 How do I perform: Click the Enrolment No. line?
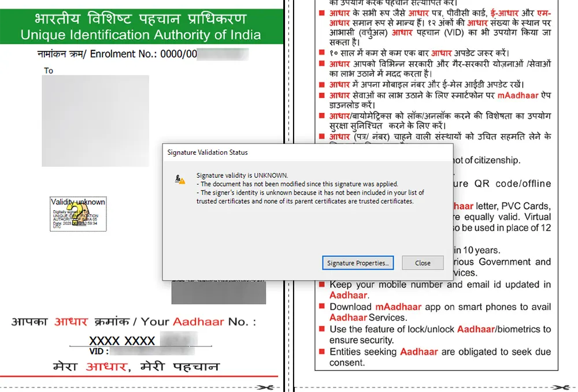point(143,54)
